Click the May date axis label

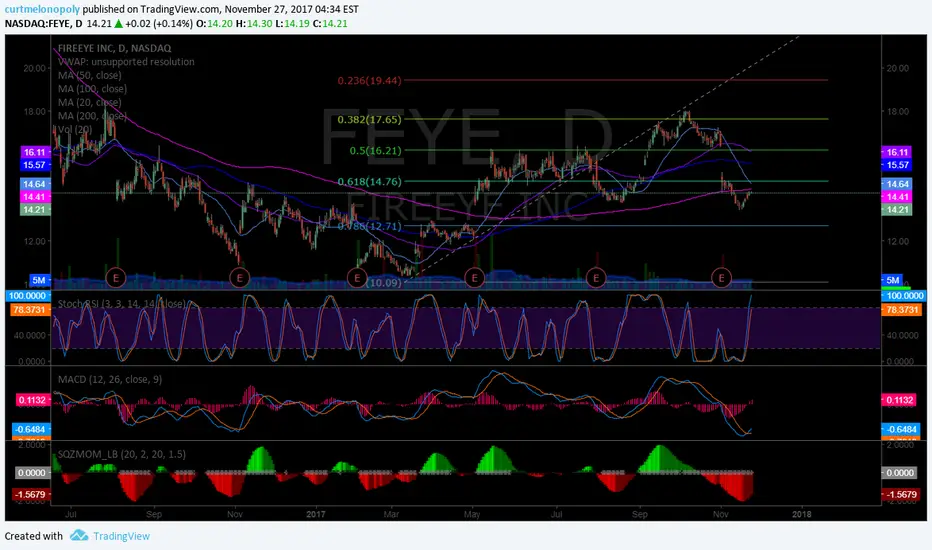pyautogui.click(x=472, y=514)
